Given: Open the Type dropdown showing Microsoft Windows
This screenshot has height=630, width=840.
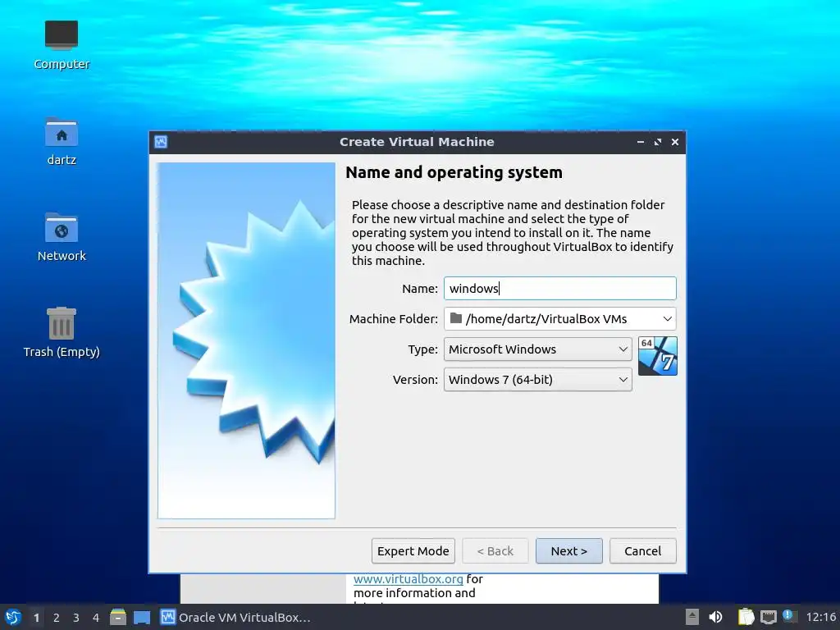Looking at the screenshot, I should 538,349.
